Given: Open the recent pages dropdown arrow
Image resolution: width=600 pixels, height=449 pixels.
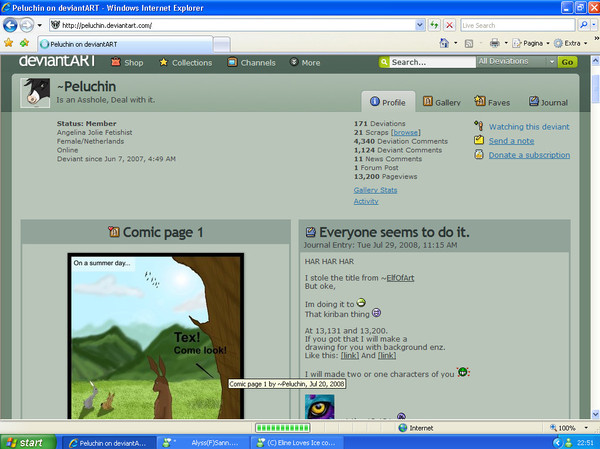Looking at the screenshot, I should click(x=39, y=26).
